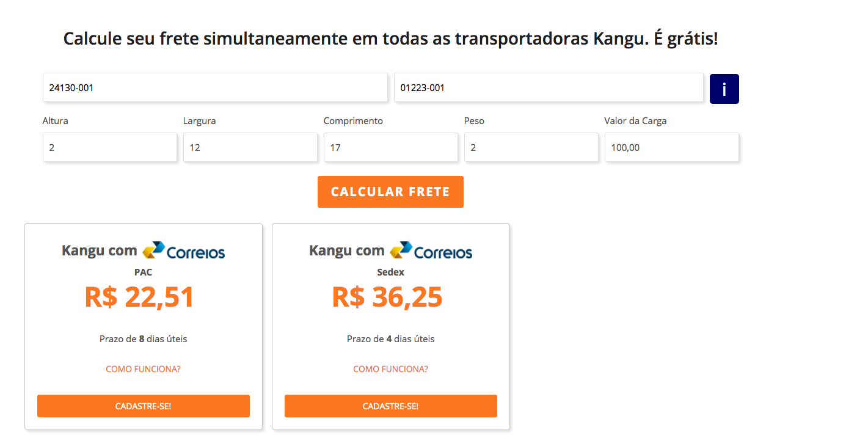Click the Comprimento input showing 17
868x446 pixels.
tap(391, 147)
